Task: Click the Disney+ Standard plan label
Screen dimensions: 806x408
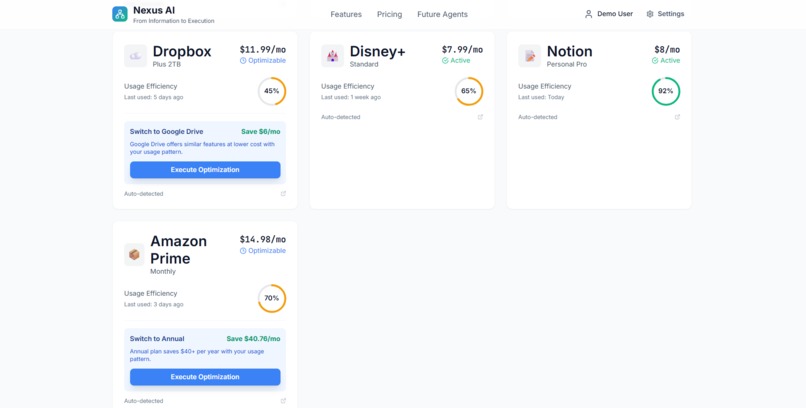Action: (x=364, y=64)
